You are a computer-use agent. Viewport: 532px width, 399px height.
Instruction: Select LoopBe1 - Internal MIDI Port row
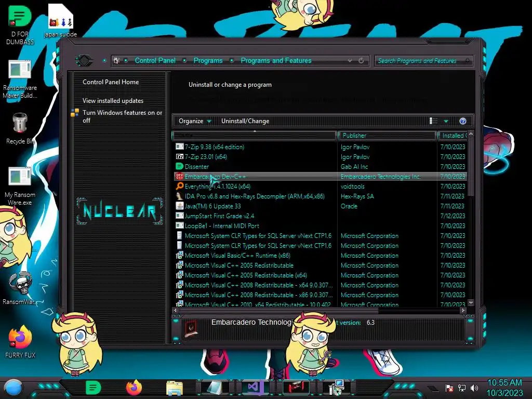(x=321, y=225)
